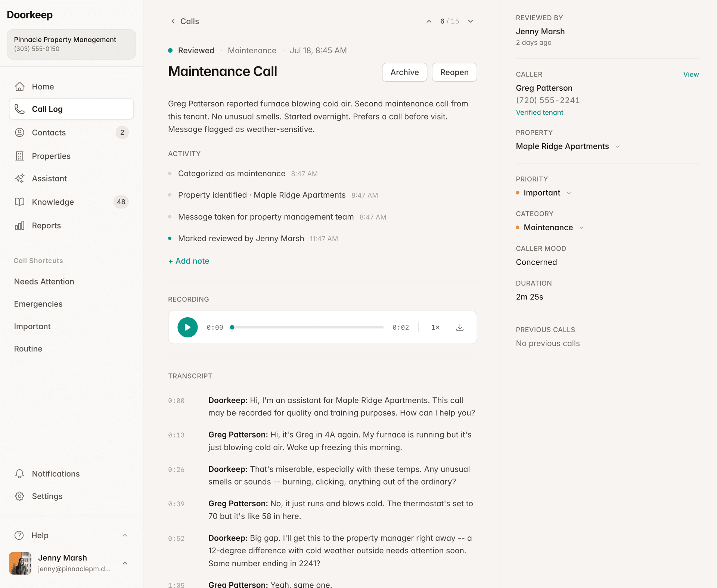
Task: Open the Home menu item
Action: click(x=71, y=87)
